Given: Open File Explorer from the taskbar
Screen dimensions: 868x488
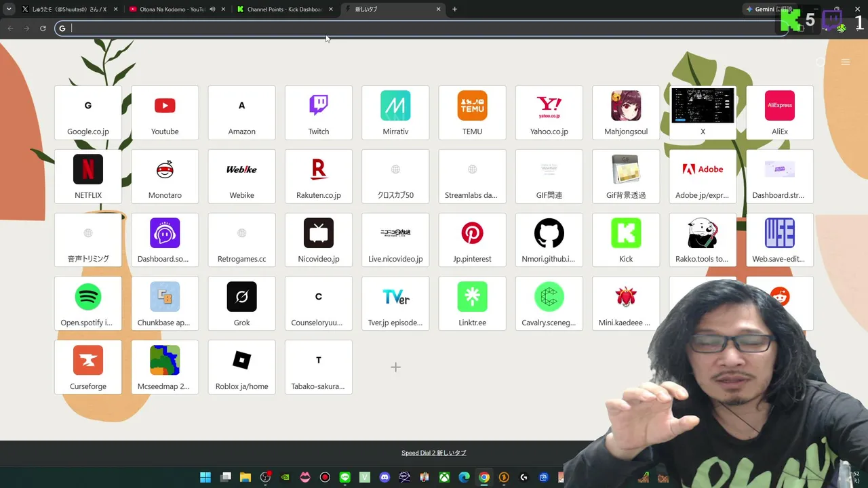Looking at the screenshot, I should tap(245, 477).
